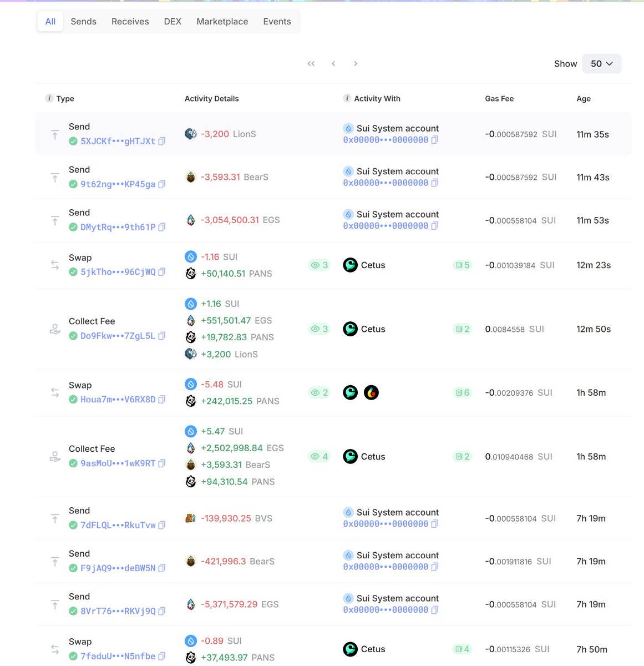Click the flame DEX logo in Houa7m row
644x666 pixels.
click(x=371, y=393)
